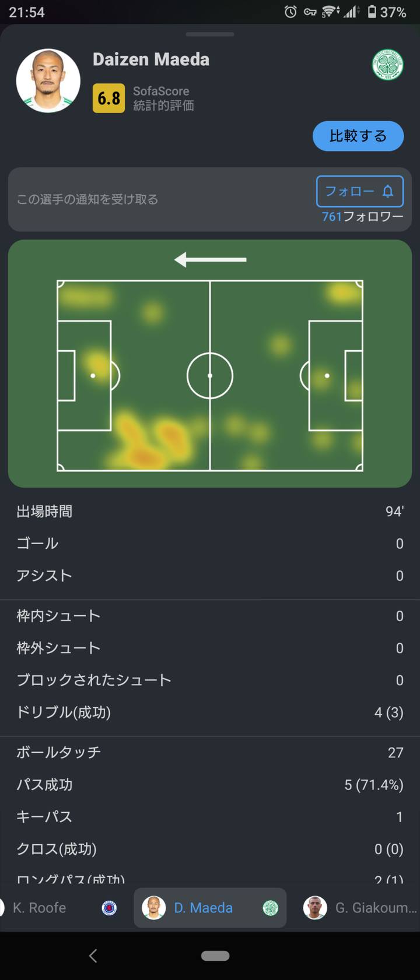
Task: Tap D. Maeda avatar in bottom tab
Action: coord(153,908)
